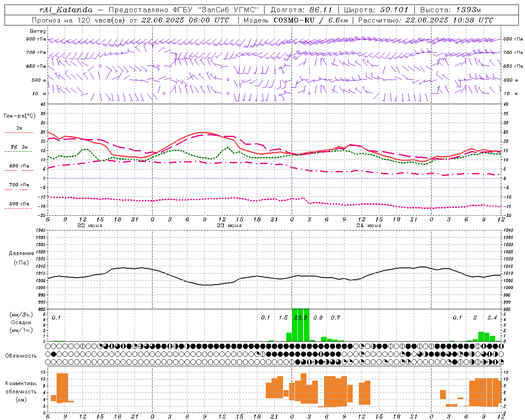Click the (гПа) pressure unit label
525x420 pixels.
[21, 263]
